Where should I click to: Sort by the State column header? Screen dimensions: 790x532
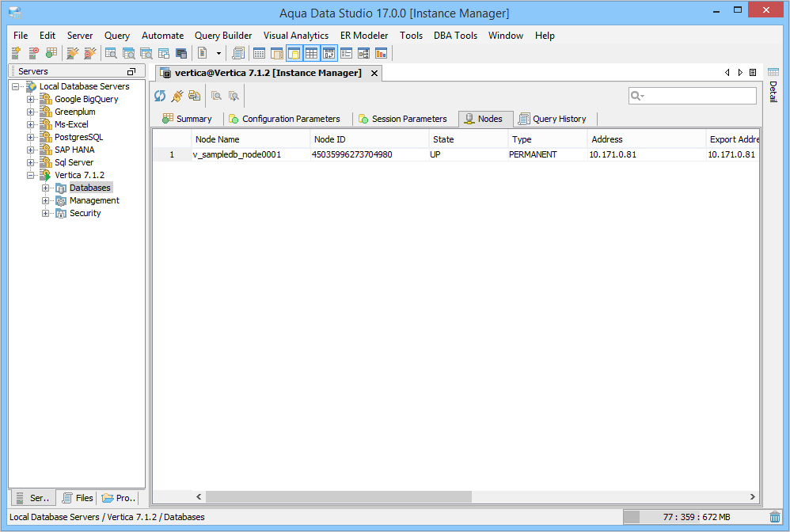click(468, 139)
